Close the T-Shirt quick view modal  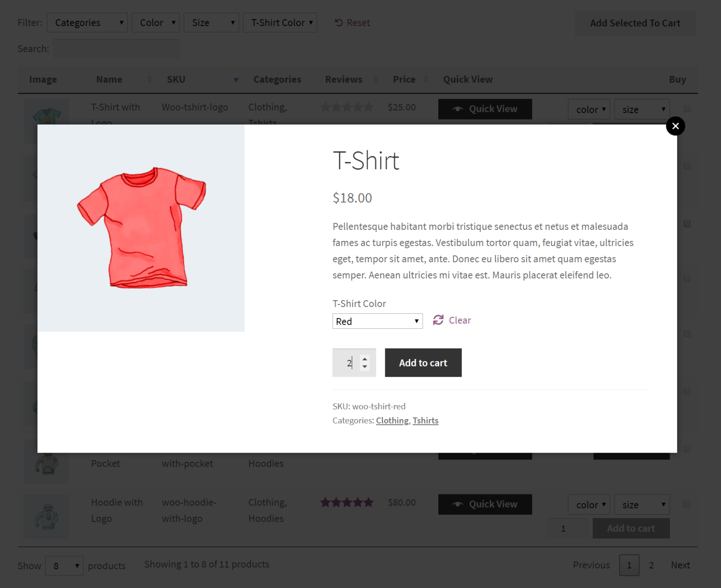[675, 127]
